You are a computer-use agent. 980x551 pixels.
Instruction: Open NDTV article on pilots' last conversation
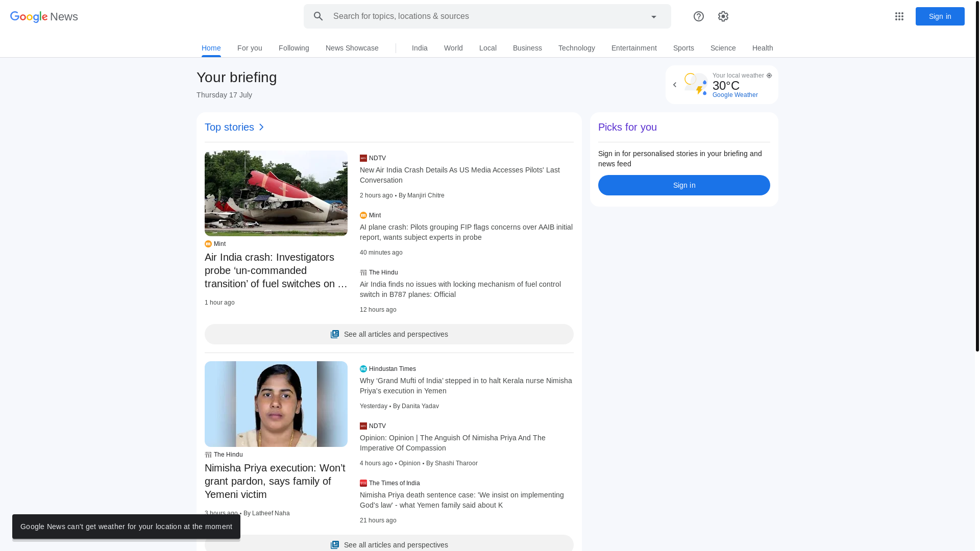point(460,175)
